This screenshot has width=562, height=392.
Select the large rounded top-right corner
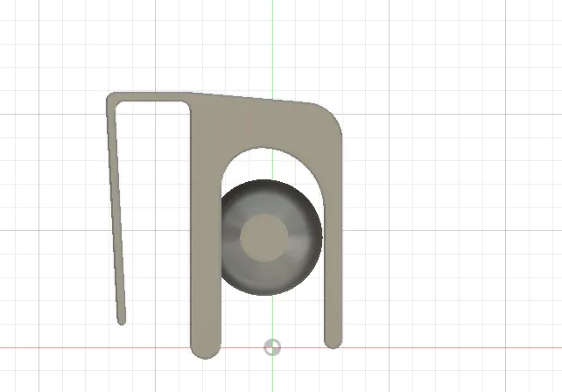coord(330,116)
